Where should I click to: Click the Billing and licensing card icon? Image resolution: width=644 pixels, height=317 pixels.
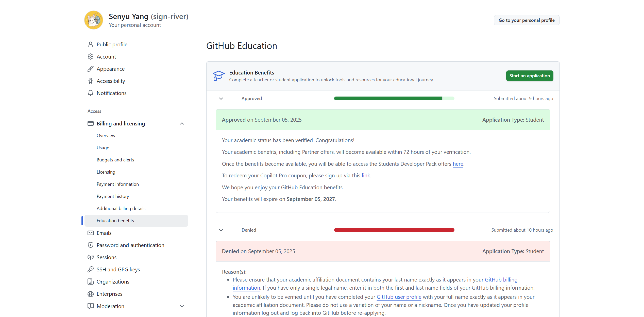tap(91, 123)
